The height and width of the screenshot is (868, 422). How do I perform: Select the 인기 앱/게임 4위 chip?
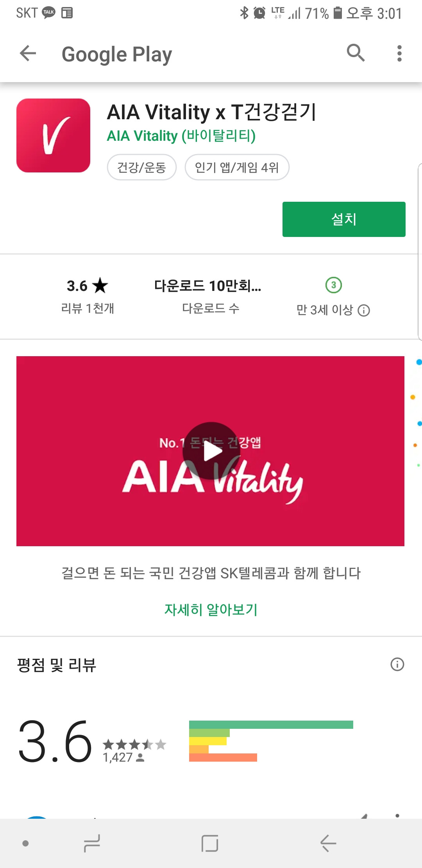click(237, 167)
